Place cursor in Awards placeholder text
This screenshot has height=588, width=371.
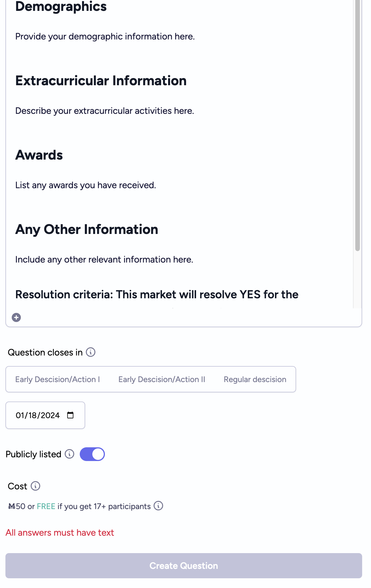click(86, 185)
